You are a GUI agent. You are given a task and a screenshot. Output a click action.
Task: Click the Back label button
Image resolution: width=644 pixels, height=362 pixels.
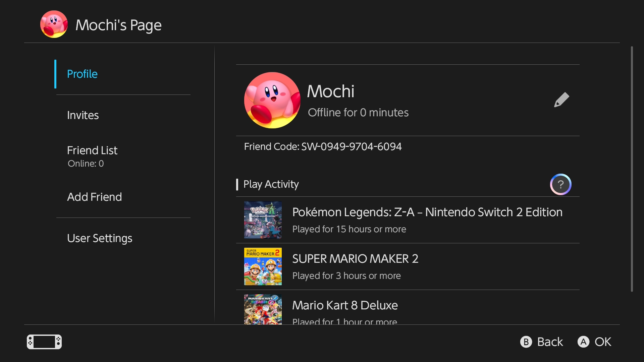pos(542,342)
